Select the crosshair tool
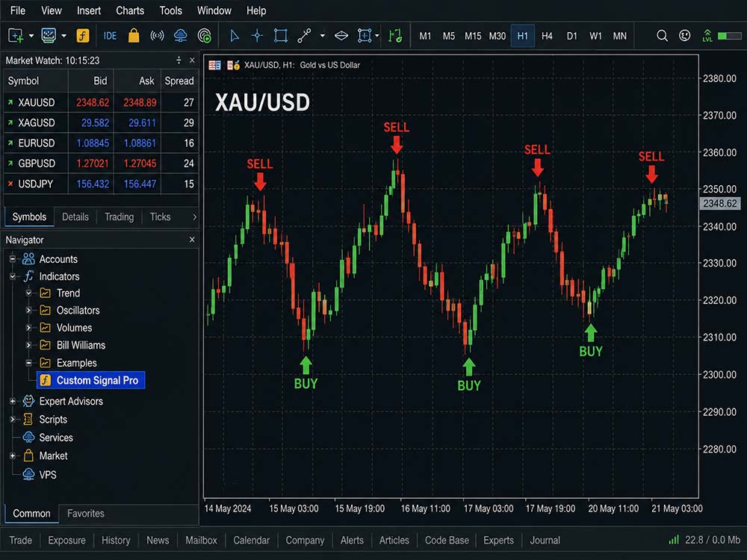The image size is (747, 560). (257, 36)
